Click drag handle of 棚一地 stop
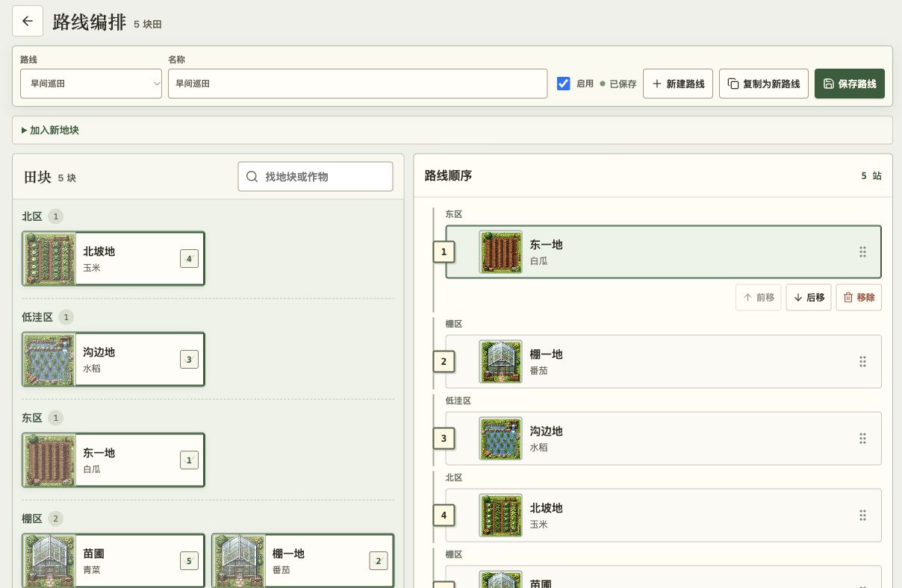This screenshot has height=588, width=902. 862,361
